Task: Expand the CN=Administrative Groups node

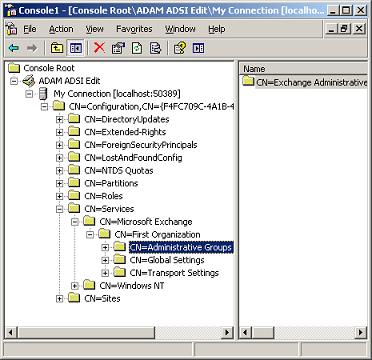Action: coord(105,247)
